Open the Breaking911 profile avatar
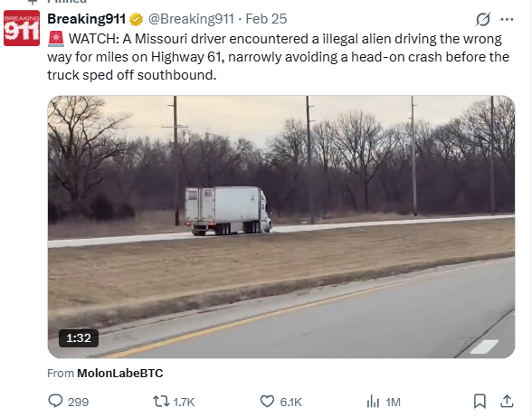532x417 pixels. coord(22,28)
